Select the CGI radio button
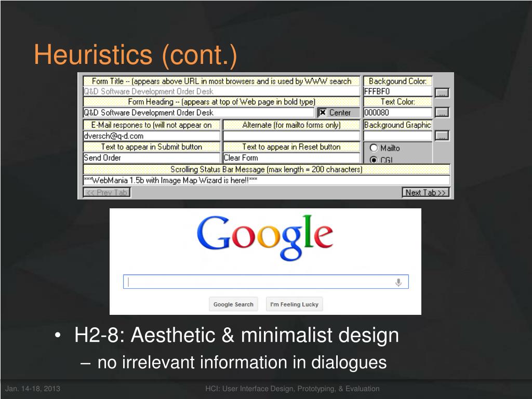This screenshot has width=532, height=399. tap(374, 160)
